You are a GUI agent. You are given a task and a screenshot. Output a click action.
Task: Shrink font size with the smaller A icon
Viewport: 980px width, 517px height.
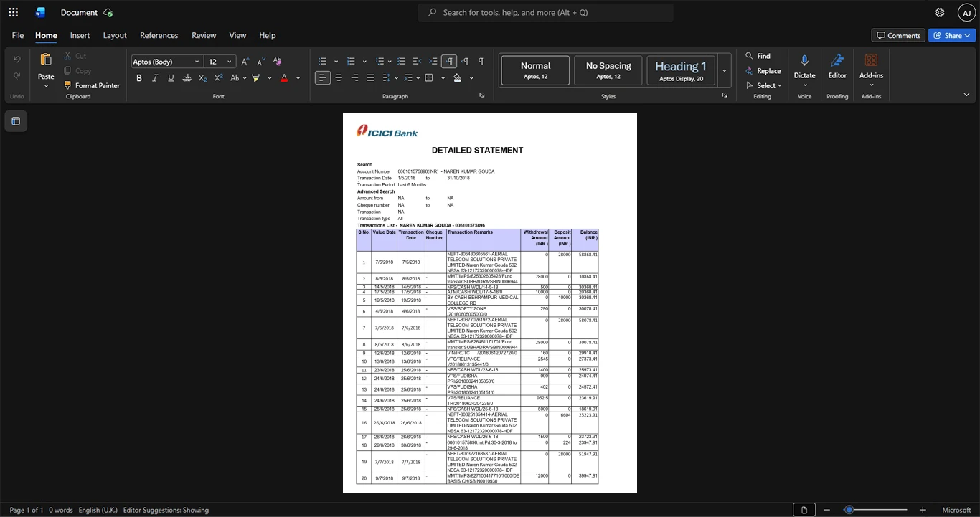coord(261,62)
